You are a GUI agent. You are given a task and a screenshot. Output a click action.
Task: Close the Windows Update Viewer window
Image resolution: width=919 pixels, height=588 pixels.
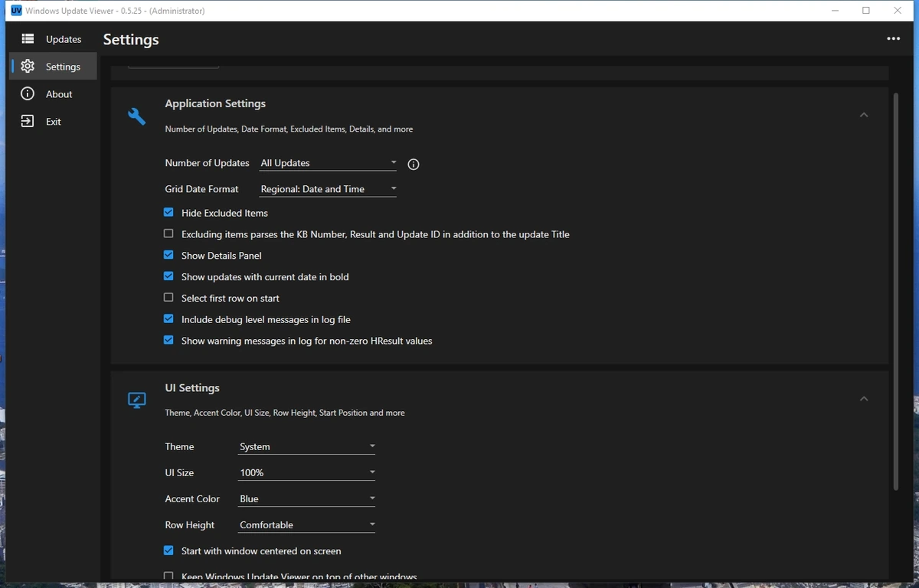(x=898, y=11)
